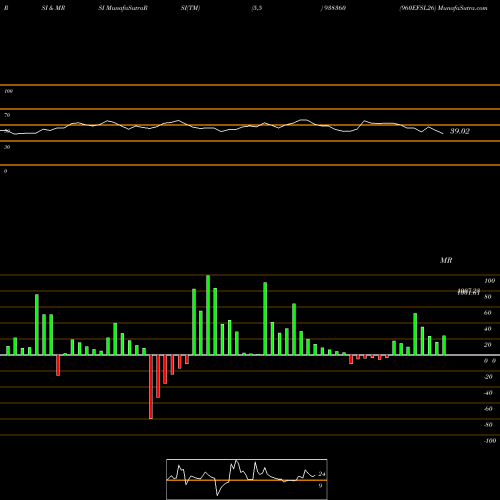
Task: Click the RSI axis label 0
Action: 5,171
